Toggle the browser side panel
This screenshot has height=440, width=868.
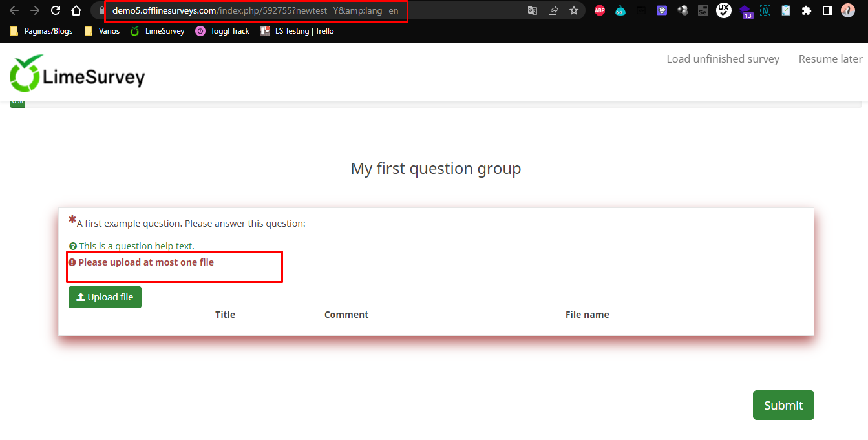point(827,10)
